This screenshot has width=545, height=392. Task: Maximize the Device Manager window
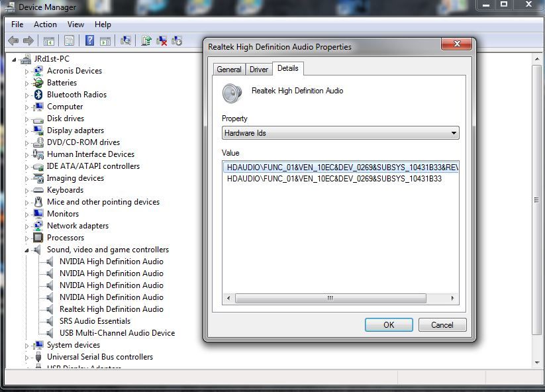[504, 5]
